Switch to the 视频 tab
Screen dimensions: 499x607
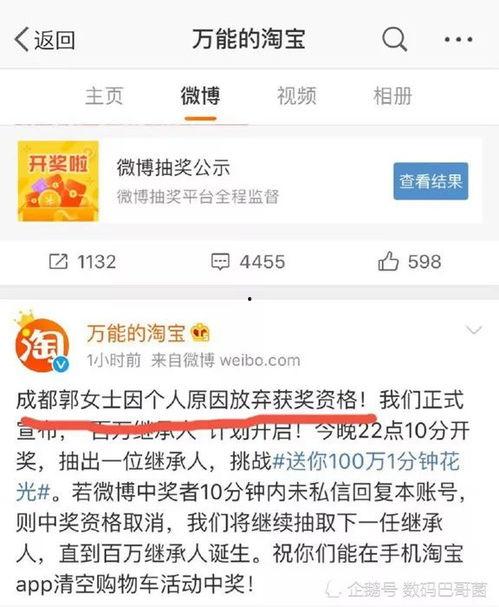pos(297,96)
